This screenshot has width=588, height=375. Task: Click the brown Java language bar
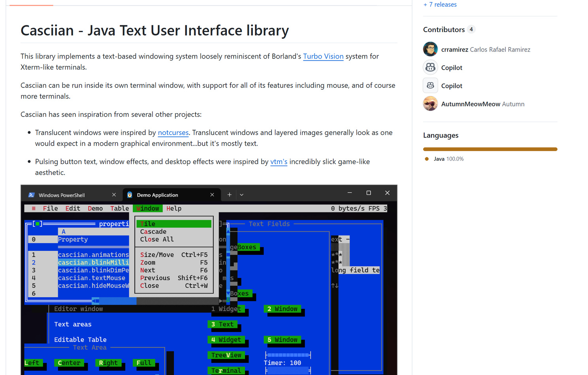[490, 149]
